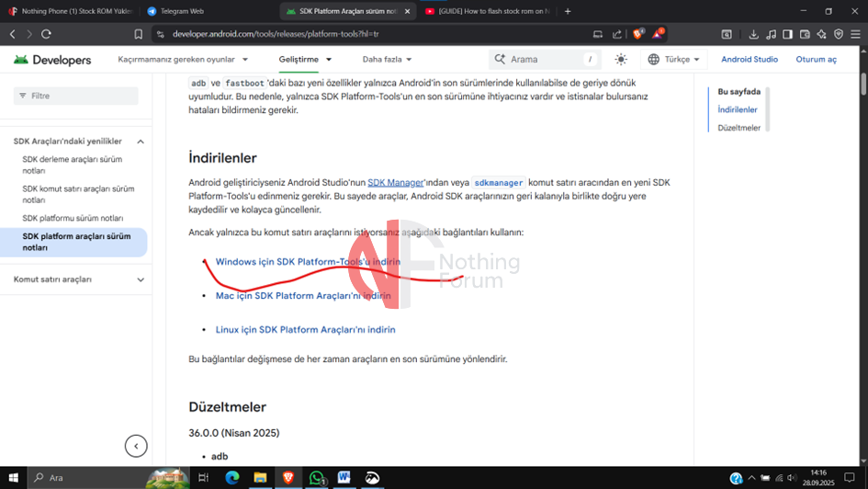Open the new tab plus button
868x489 pixels.
click(568, 11)
